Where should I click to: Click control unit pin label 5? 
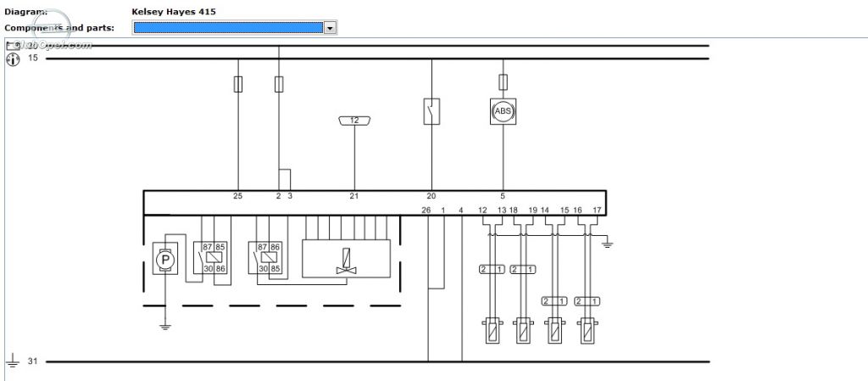click(x=503, y=196)
